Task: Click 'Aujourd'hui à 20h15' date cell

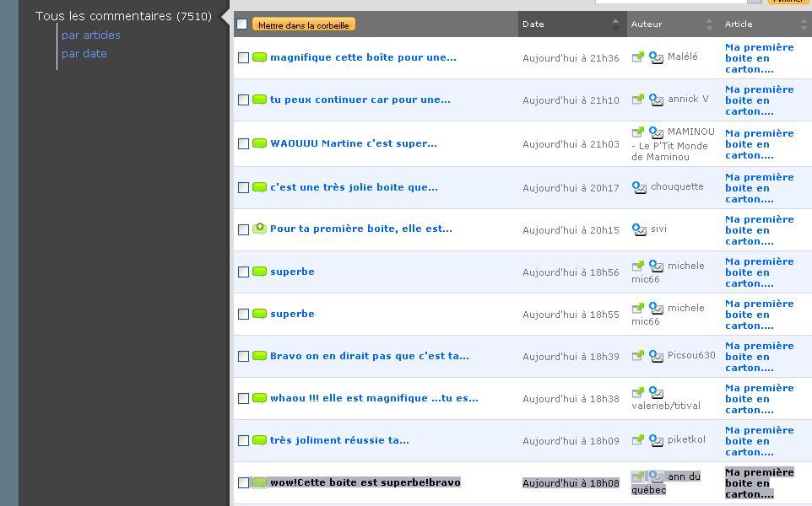Action: [571, 229]
